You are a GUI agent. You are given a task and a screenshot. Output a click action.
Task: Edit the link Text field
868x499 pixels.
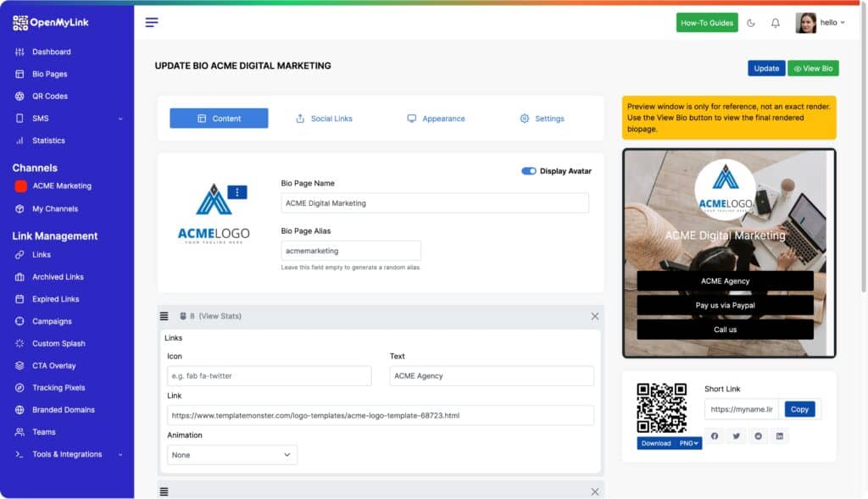[x=492, y=375]
